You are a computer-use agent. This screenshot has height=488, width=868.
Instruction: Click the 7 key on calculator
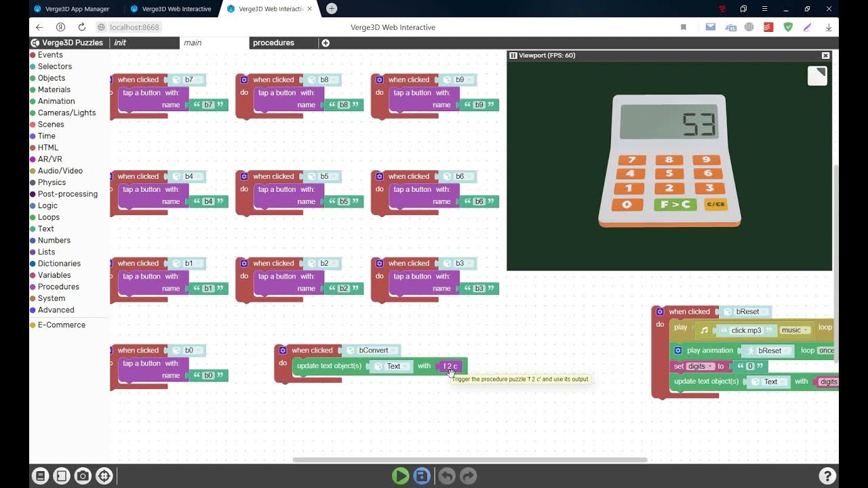[x=632, y=160]
